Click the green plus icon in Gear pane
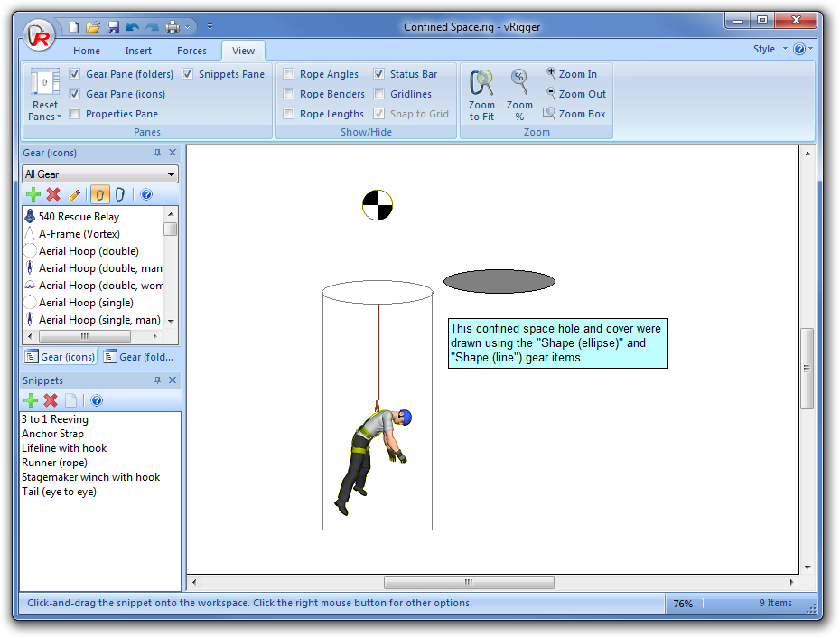Viewport: 840px width, 638px height. 33,194
